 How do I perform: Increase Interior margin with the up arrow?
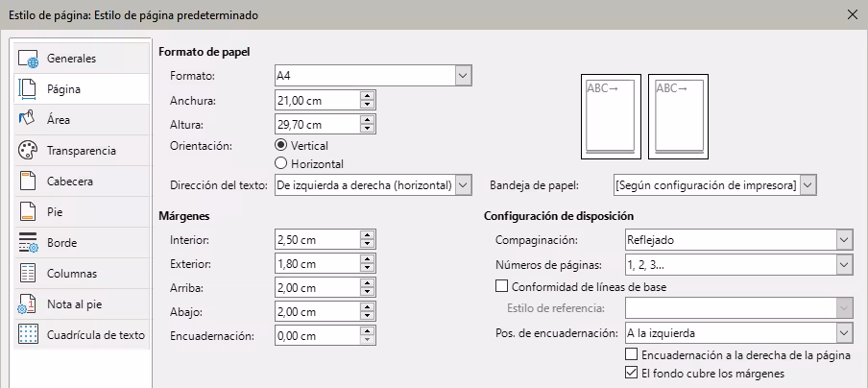(367, 235)
